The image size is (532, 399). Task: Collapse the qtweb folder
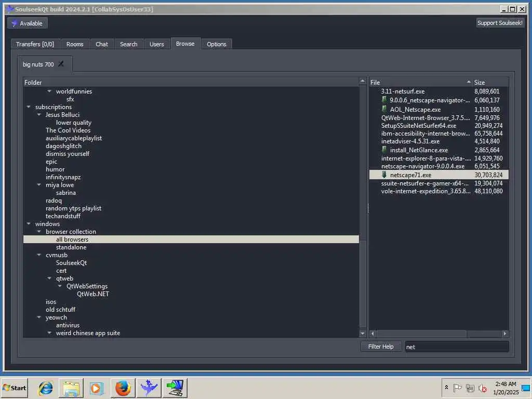point(49,278)
